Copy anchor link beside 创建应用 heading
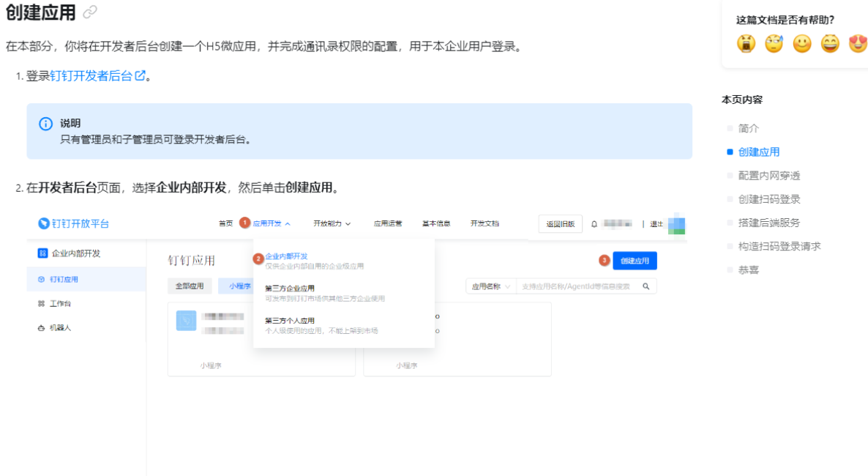868x476 pixels. [90, 12]
